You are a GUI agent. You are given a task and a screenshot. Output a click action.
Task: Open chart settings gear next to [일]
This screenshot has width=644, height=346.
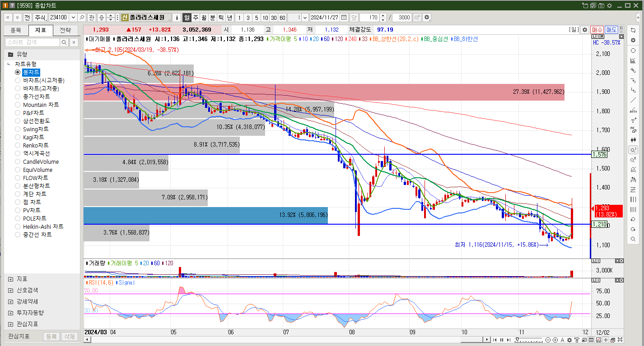(584, 30)
